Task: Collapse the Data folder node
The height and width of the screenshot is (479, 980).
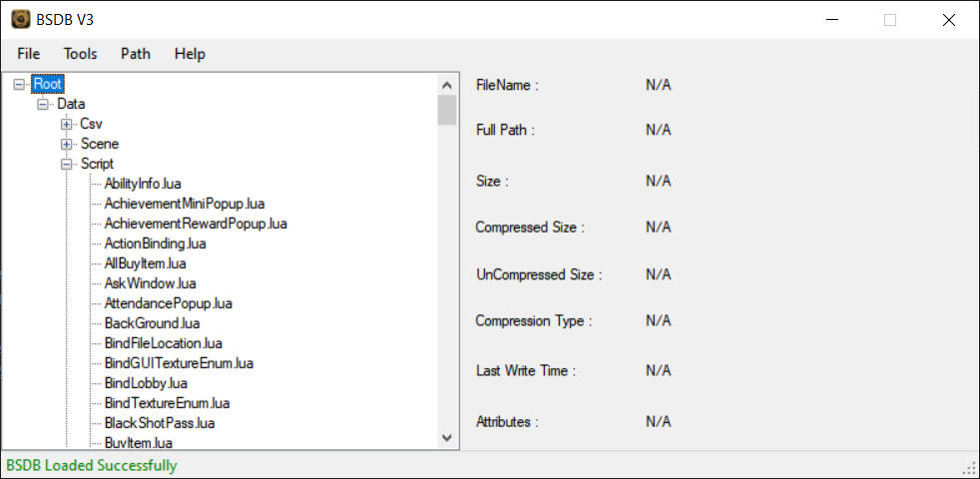Action: [x=43, y=104]
